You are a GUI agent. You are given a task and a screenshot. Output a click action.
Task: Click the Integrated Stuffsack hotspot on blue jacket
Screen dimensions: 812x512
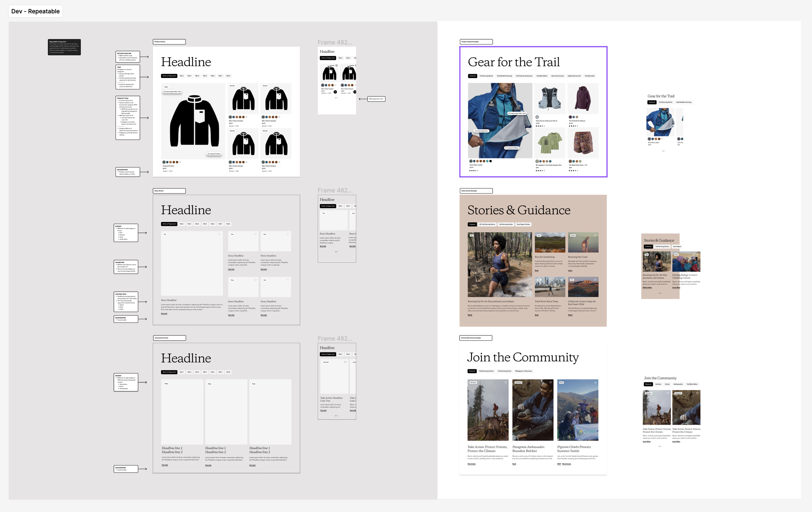click(512, 148)
